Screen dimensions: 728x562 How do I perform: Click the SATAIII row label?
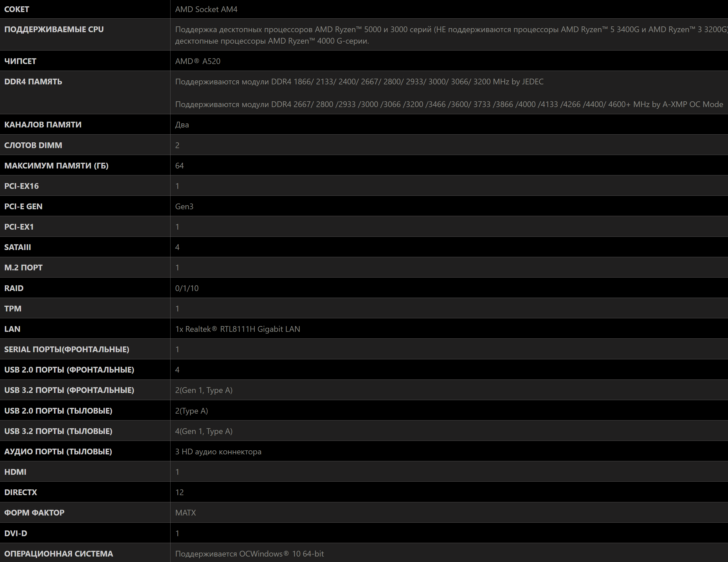coord(17,247)
